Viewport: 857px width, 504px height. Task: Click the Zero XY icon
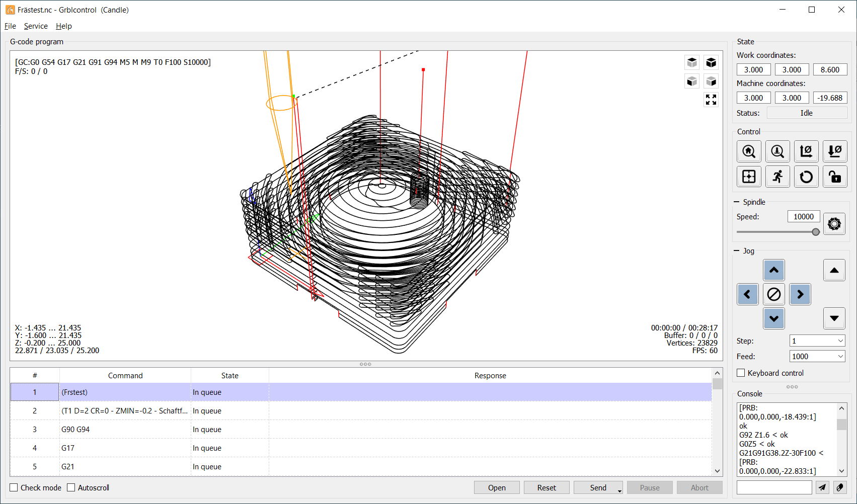[x=806, y=151]
